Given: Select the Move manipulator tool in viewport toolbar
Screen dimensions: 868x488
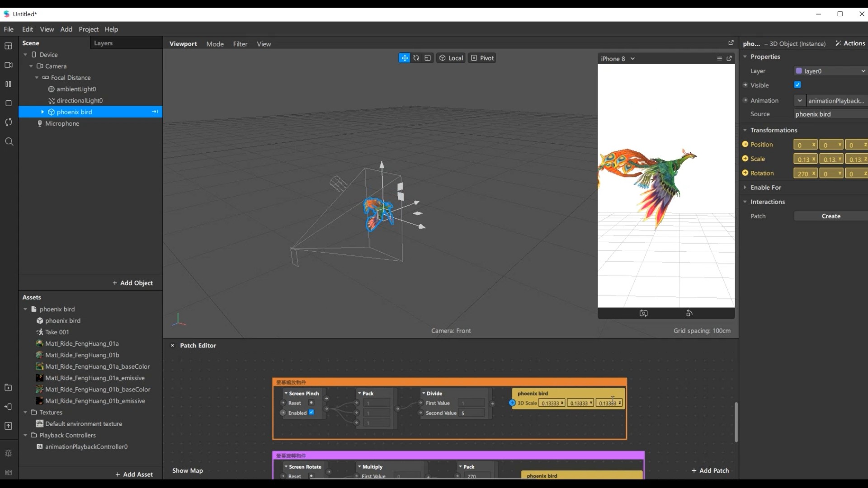Looking at the screenshot, I should 404,58.
